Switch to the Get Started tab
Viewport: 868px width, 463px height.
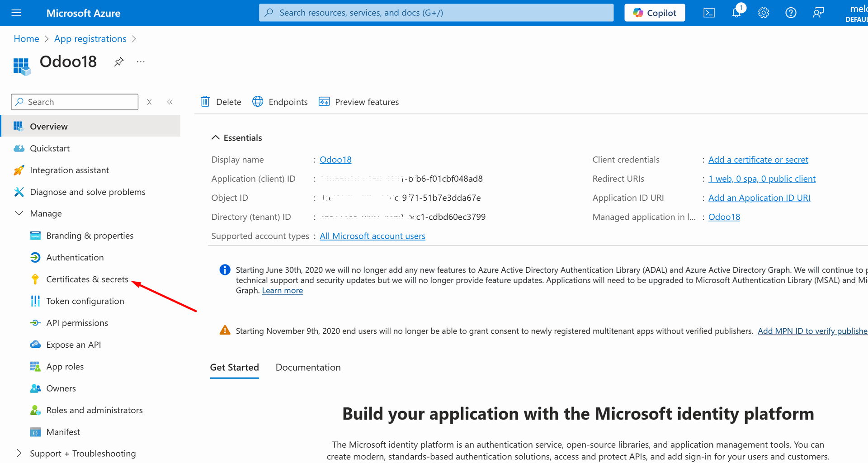click(235, 368)
